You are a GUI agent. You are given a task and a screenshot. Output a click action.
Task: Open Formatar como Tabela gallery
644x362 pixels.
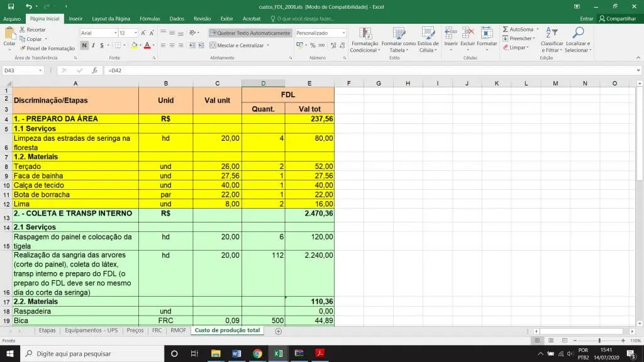pos(398,34)
